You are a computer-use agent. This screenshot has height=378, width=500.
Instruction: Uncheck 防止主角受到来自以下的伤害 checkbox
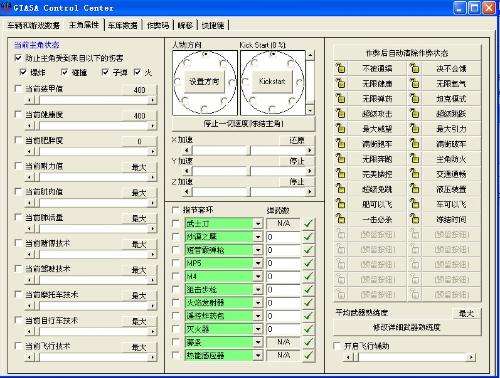[x=18, y=58]
